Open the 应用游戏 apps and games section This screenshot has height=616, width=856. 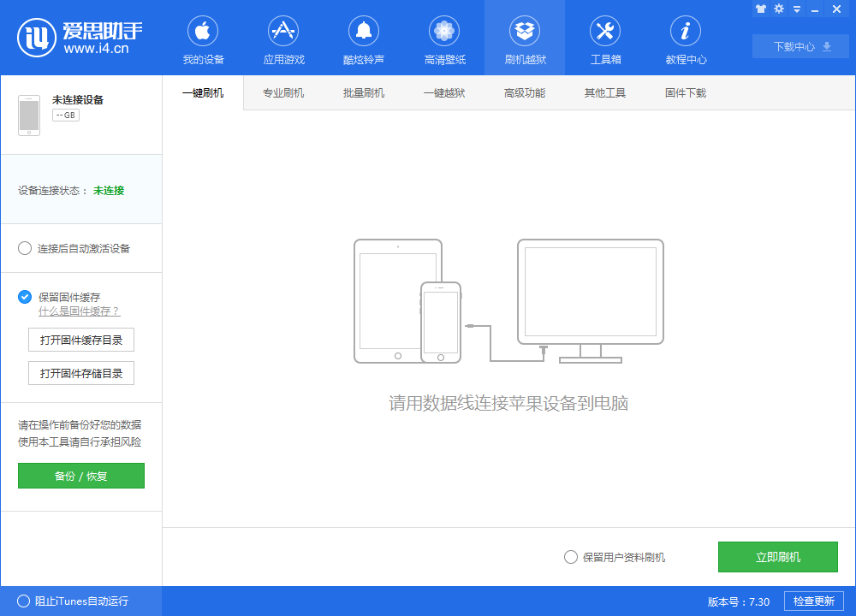[282, 38]
